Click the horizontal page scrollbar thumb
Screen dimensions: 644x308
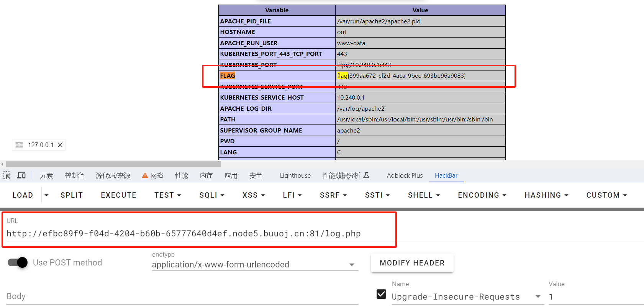[x=113, y=164]
